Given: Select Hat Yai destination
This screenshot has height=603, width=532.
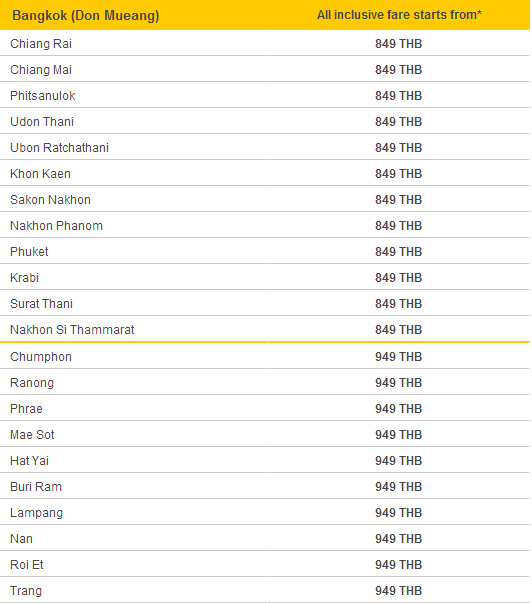Looking at the screenshot, I should (x=29, y=461).
